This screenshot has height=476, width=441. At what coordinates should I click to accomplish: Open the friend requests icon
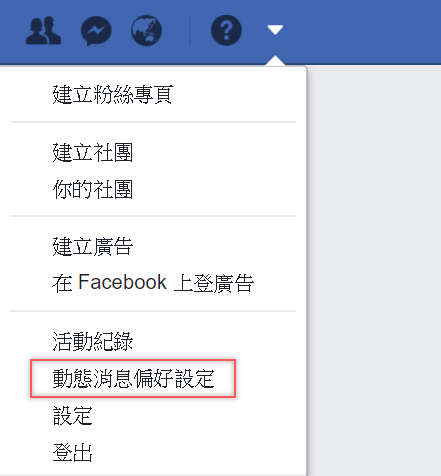pos(43,30)
